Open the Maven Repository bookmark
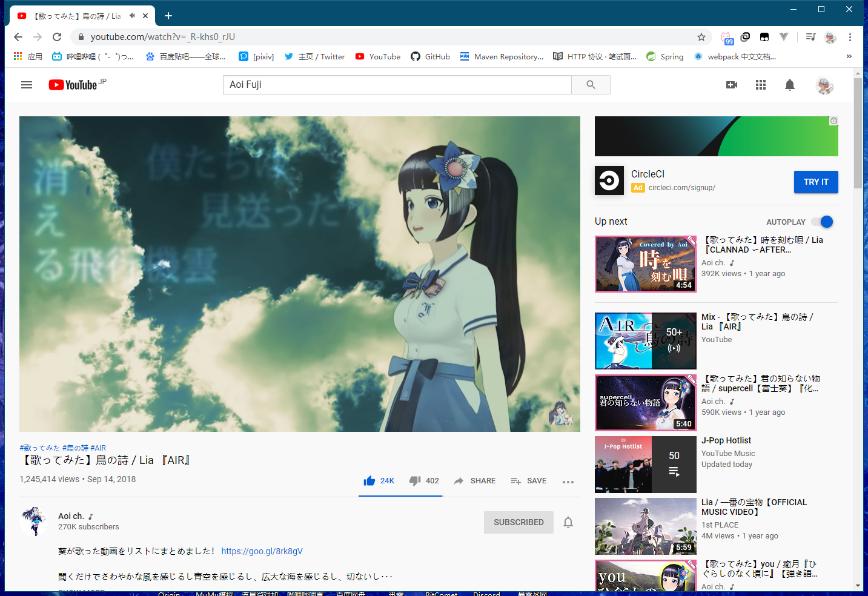This screenshot has width=868, height=596. 502,56
